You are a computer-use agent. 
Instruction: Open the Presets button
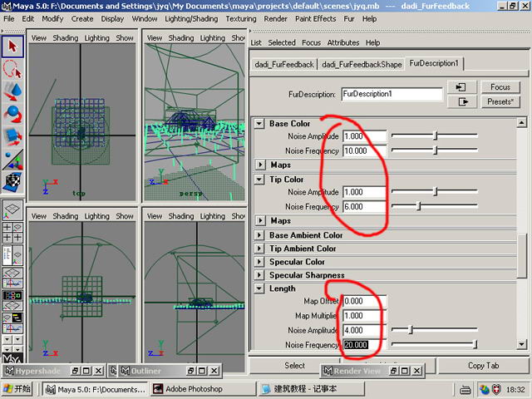pos(500,101)
